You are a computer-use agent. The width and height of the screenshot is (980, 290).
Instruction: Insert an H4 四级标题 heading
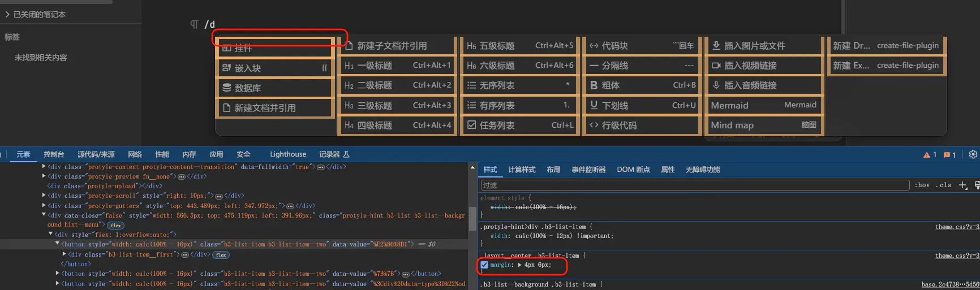(x=397, y=125)
